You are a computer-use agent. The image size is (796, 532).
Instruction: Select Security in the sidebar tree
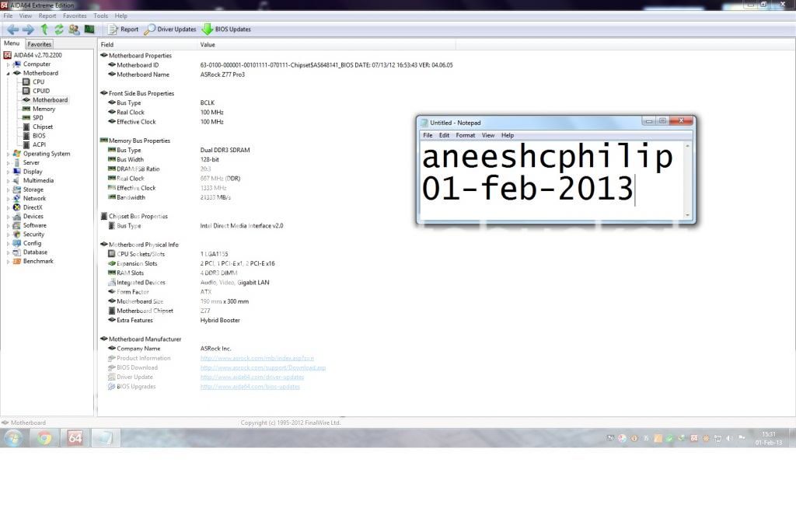[x=33, y=235]
